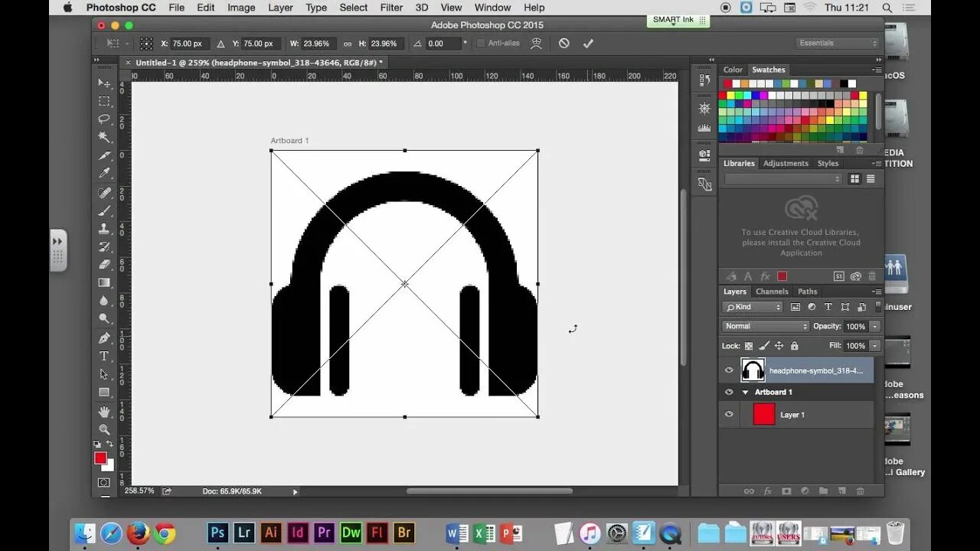Viewport: 980px width, 551px height.
Task: Hide the headphone-symbol layer
Action: pyautogui.click(x=729, y=370)
